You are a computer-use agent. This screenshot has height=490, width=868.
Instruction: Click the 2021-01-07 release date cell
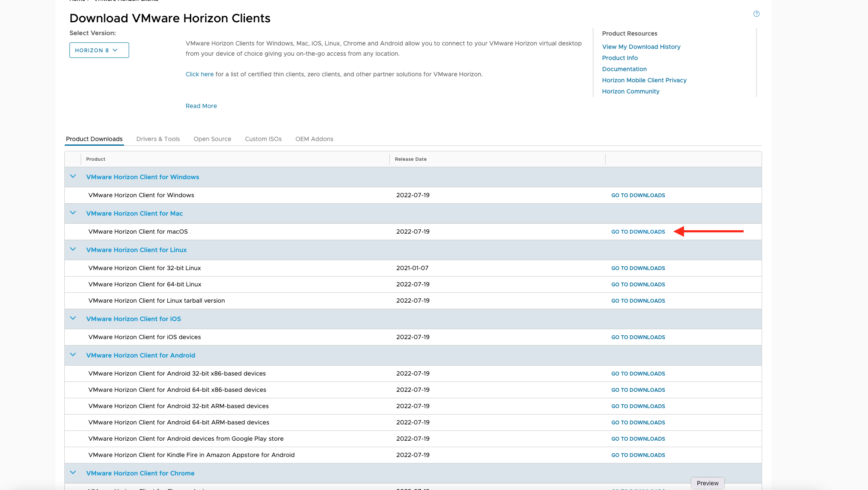point(412,268)
